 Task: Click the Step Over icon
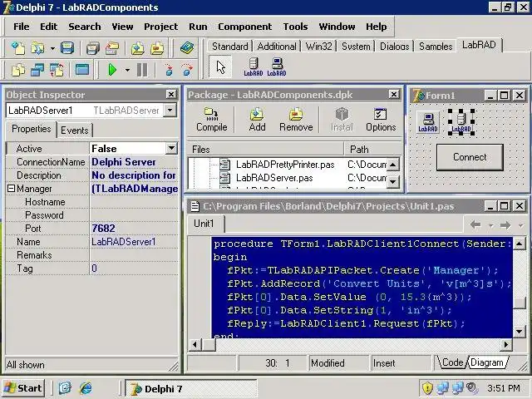coord(187,70)
